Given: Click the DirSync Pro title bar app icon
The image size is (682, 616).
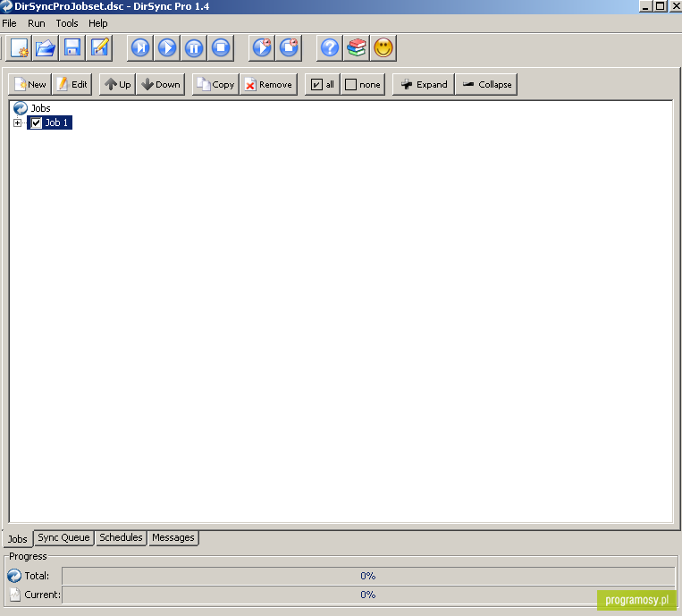Looking at the screenshot, I should pos(6,6).
